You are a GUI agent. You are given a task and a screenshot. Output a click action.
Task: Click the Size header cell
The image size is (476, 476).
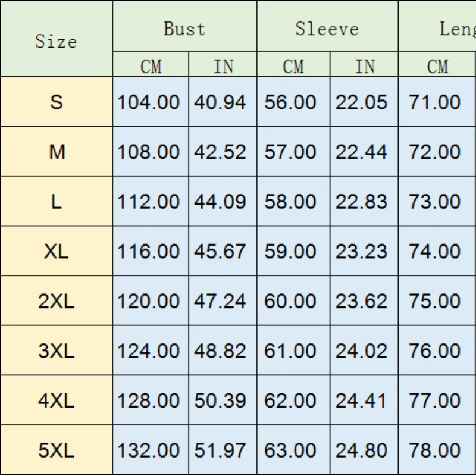[x=56, y=42]
